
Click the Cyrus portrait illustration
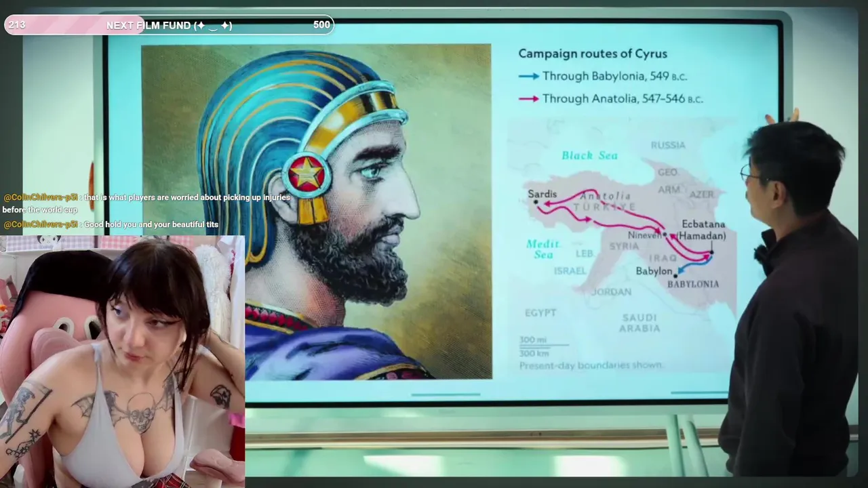pyautogui.click(x=316, y=211)
